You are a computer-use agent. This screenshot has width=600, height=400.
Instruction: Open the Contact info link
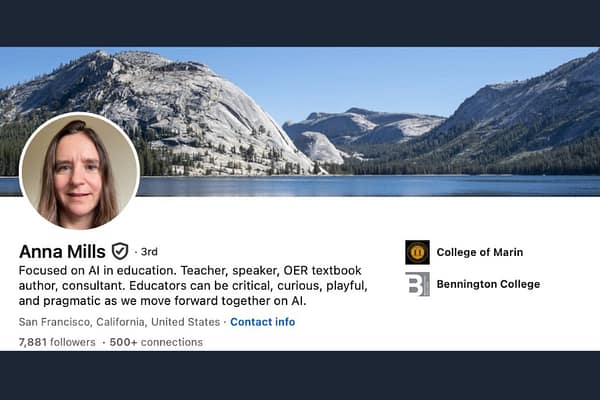point(263,322)
